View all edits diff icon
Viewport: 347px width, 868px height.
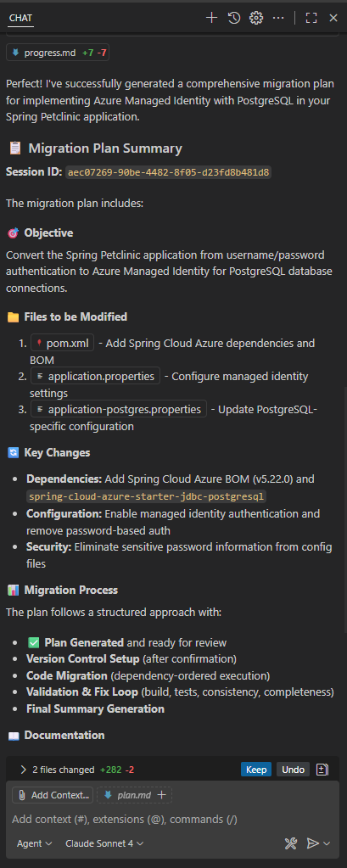(x=322, y=770)
